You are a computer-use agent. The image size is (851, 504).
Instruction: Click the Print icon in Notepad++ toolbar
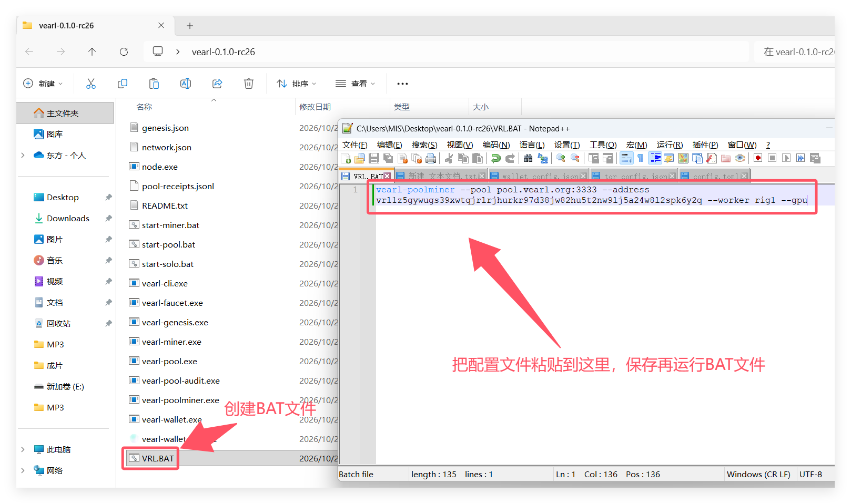tap(431, 158)
